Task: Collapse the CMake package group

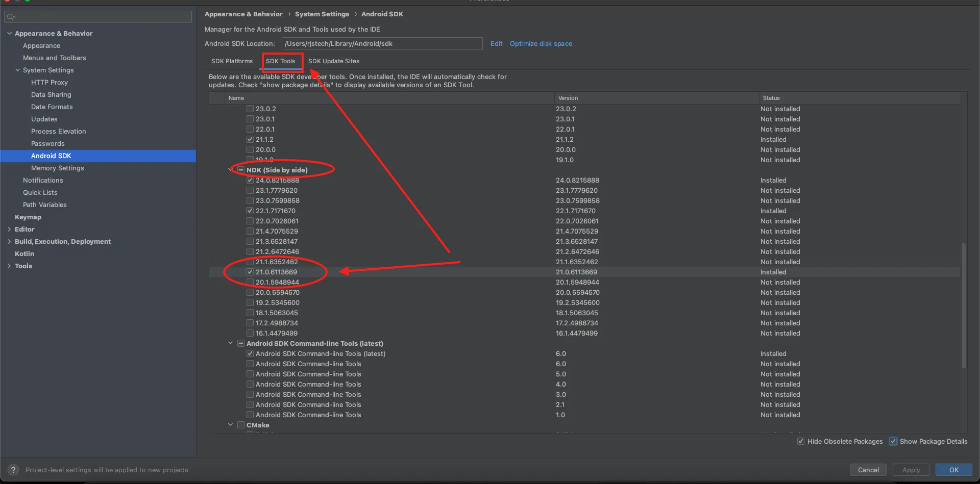Action: pyautogui.click(x=230, y=425)
